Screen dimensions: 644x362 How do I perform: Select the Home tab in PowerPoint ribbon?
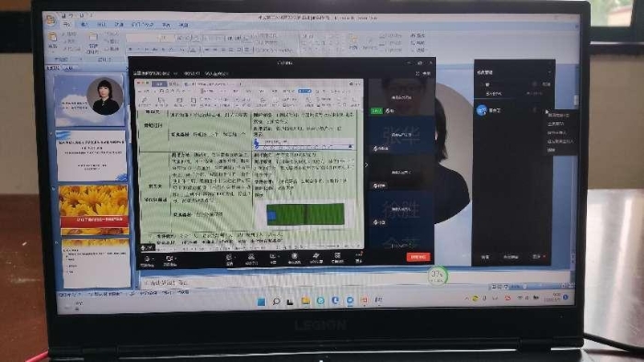(66, 25)
